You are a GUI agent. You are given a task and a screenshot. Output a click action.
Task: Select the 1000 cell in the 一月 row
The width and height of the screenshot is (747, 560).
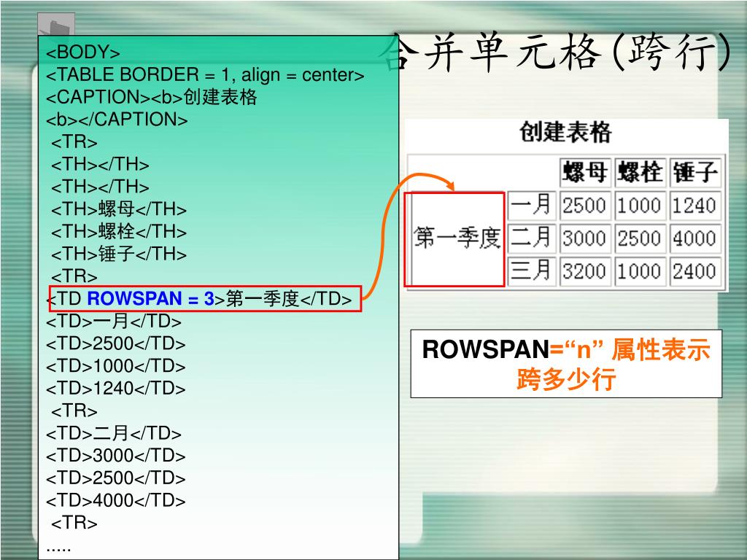pos(640,205)
